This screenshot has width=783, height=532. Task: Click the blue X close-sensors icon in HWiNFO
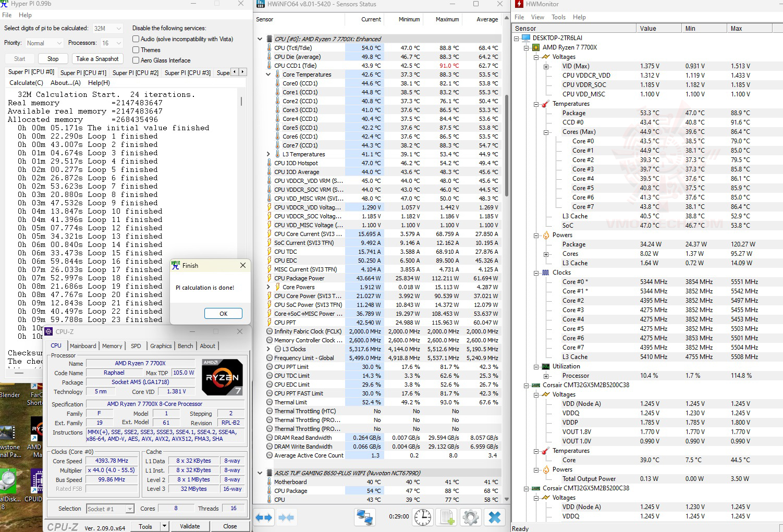coord(495,517)
